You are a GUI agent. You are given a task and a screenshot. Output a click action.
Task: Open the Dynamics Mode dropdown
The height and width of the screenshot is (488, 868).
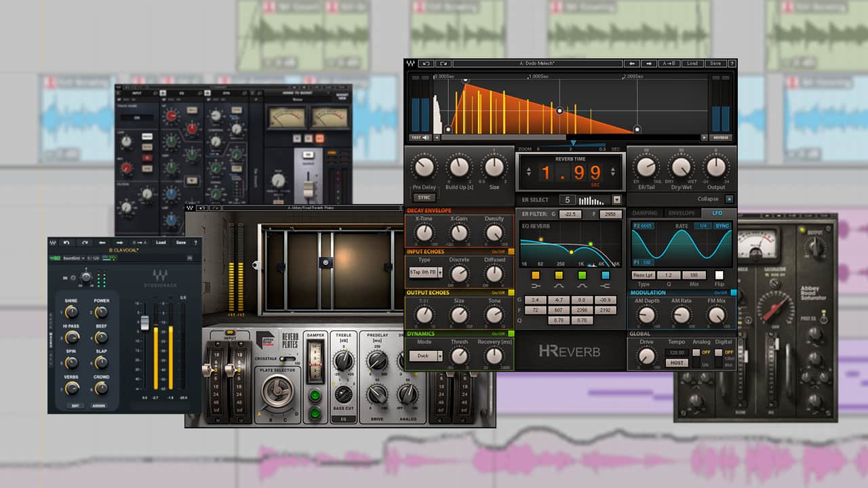click(x=425, y=355)
